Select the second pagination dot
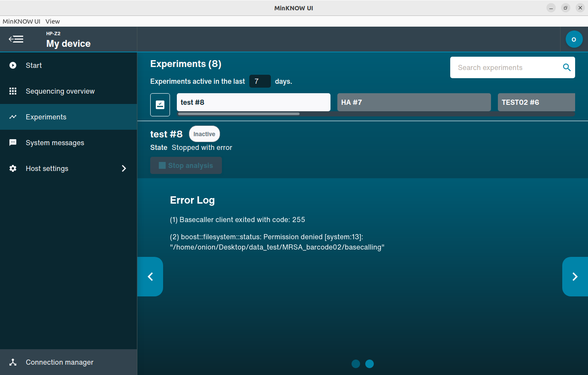588x375 pixels. click(370, 364)
